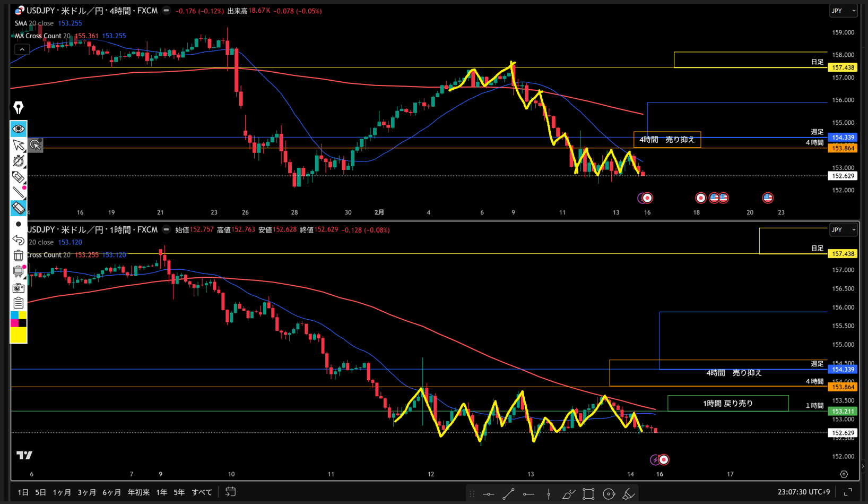Toggle the highlighted eraser tool
Image resolution: width=868 pixels, height=504 pixels.
point(19,208)
